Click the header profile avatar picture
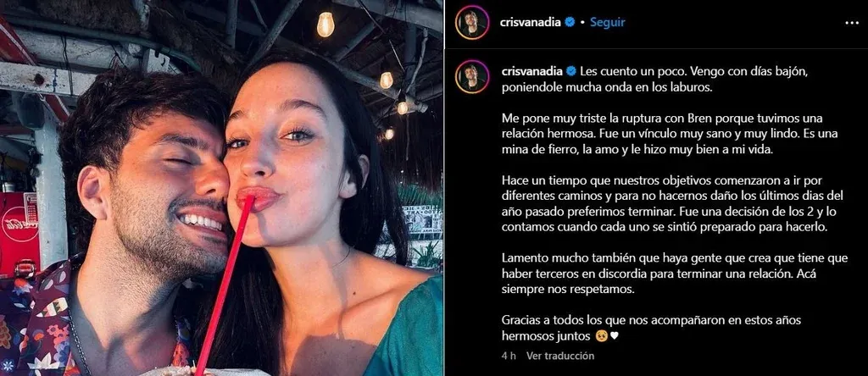 472,23
